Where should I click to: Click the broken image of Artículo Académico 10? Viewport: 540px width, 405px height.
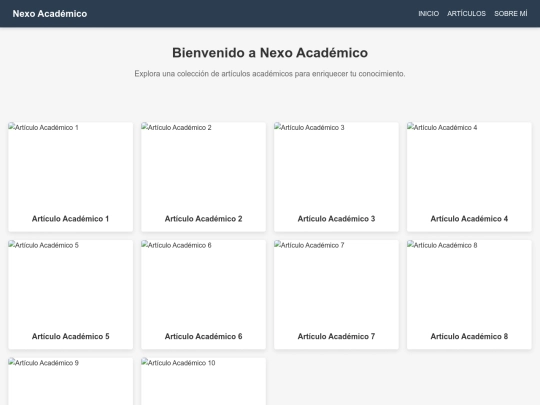coord(204,381)
